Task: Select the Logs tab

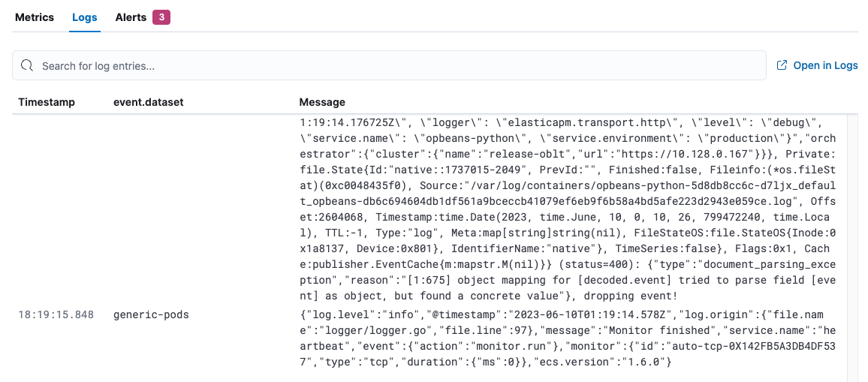Action: (x=85, y=17)
